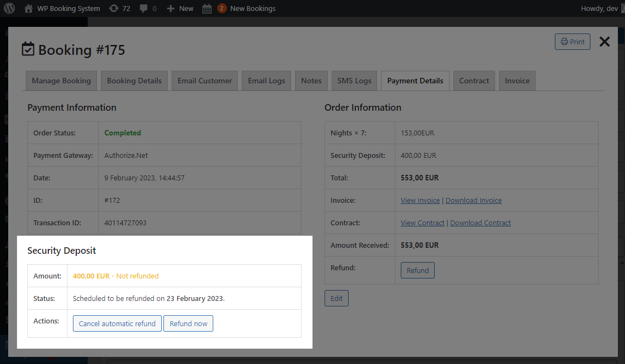Click the plus New content icon
Screen dimensions: 625x364
point(170,8)
